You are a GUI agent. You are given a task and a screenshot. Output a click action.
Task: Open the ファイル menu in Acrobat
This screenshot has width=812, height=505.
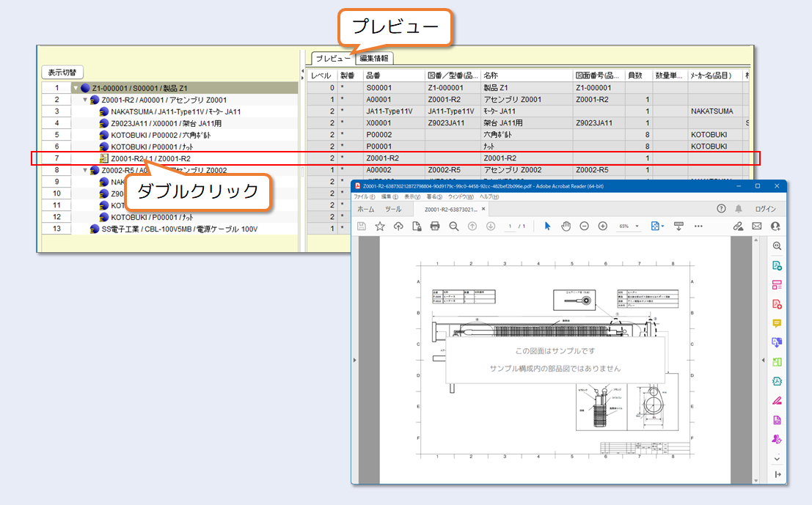tap(364, 196)
